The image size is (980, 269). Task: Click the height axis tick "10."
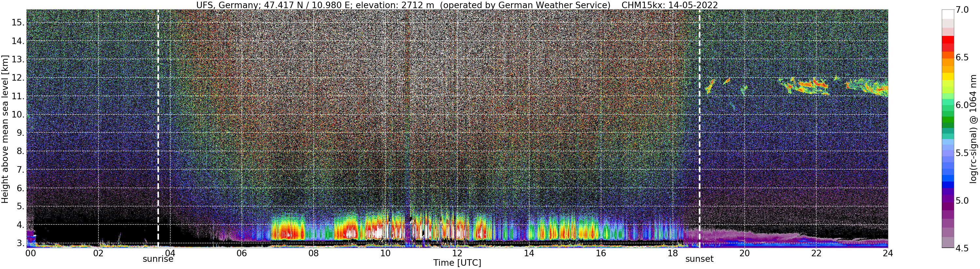18,115
